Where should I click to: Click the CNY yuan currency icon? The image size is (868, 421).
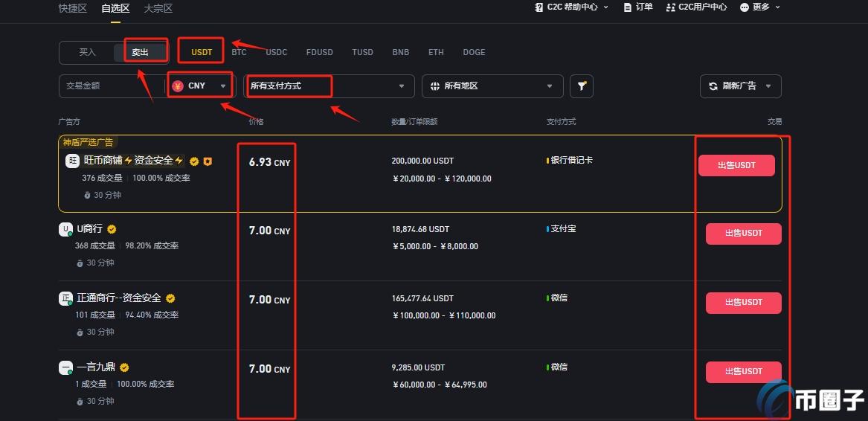[x=178, y=86]
